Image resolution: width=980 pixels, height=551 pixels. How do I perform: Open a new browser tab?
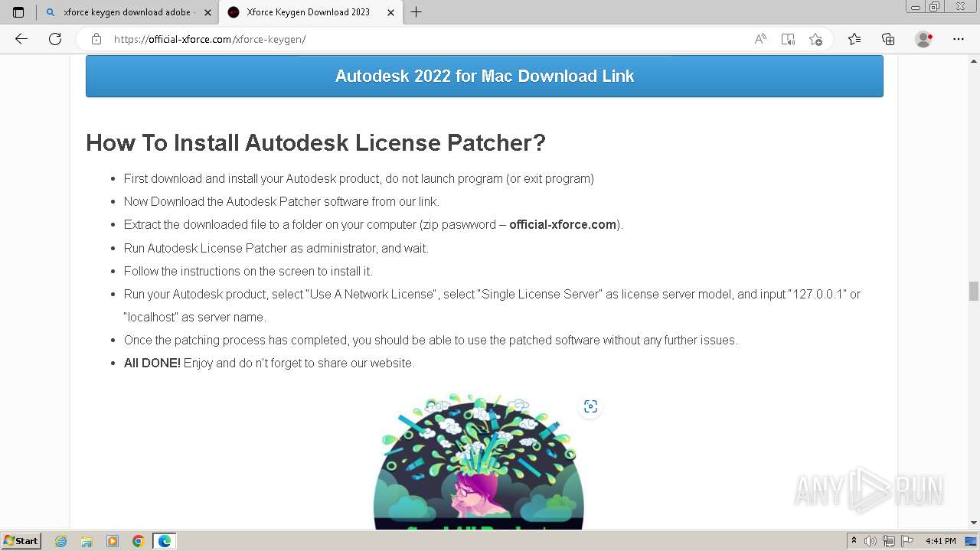coord(416,12)
